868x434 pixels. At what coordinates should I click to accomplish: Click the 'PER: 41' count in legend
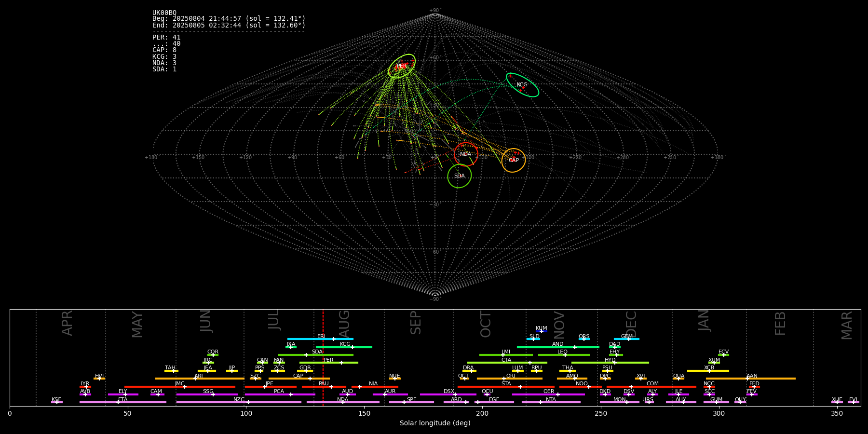[166, 37]
